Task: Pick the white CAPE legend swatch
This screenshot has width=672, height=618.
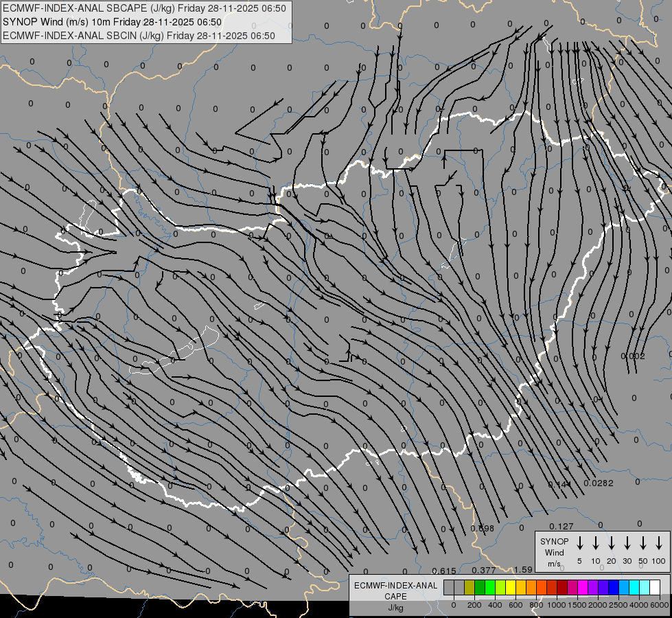Action: point(655,587)
